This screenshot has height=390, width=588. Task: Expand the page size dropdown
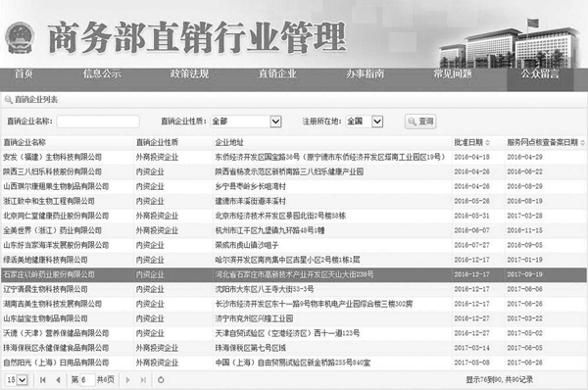[23, 380]
